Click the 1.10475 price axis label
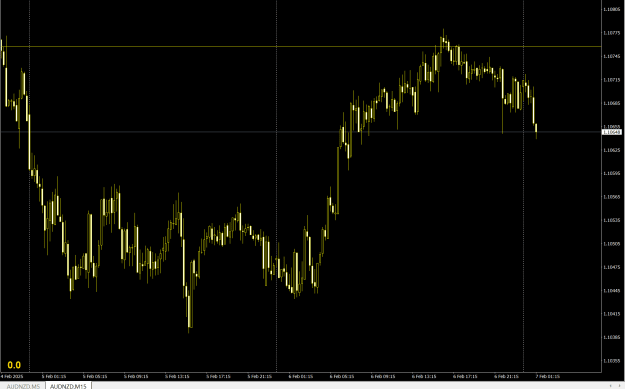The width and height of the screenshot is (625, 389). tap(611, 267)
